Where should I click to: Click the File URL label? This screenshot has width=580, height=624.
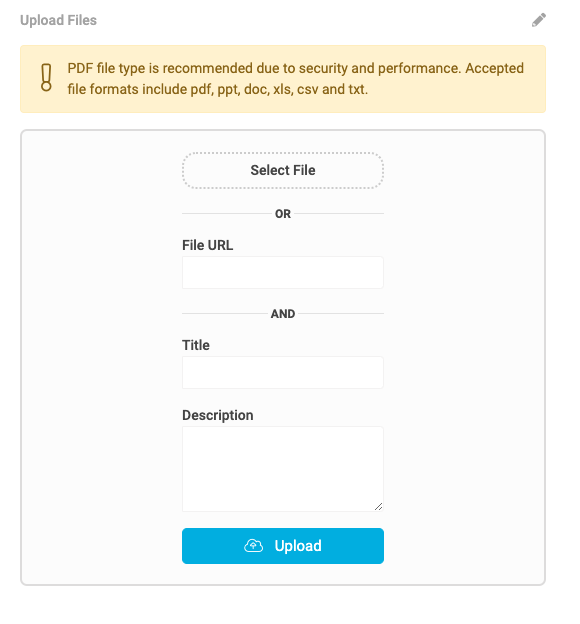(207, 245)
